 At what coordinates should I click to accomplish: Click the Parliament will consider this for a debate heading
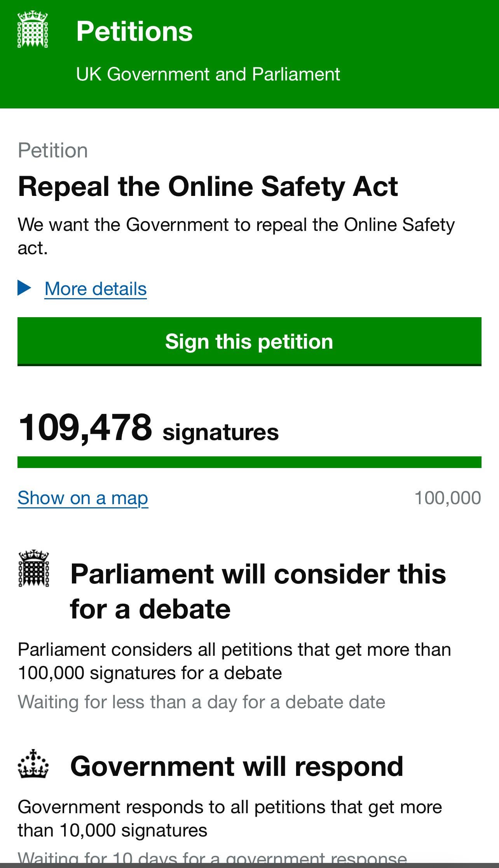[x=258, y=591]
